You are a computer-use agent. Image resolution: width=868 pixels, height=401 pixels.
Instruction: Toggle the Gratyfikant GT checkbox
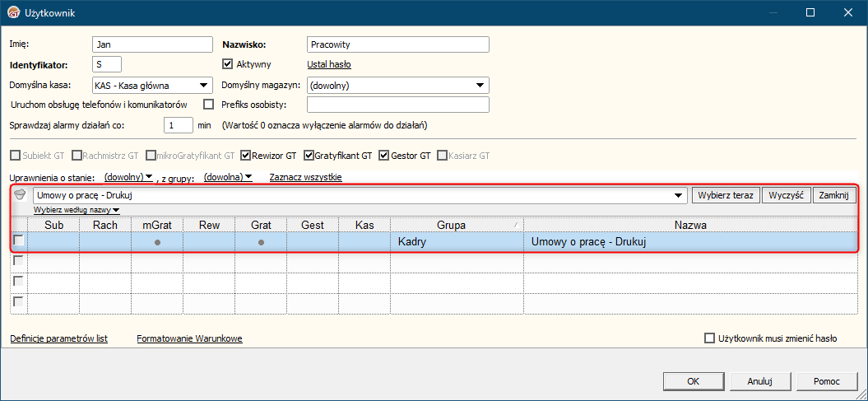pyautogui.click(x=309, y=156)
